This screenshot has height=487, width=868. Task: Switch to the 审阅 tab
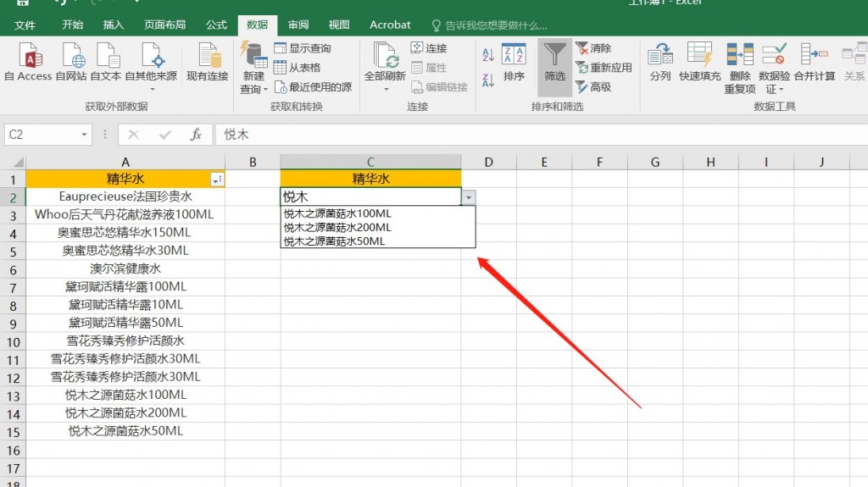coord(298,25)
